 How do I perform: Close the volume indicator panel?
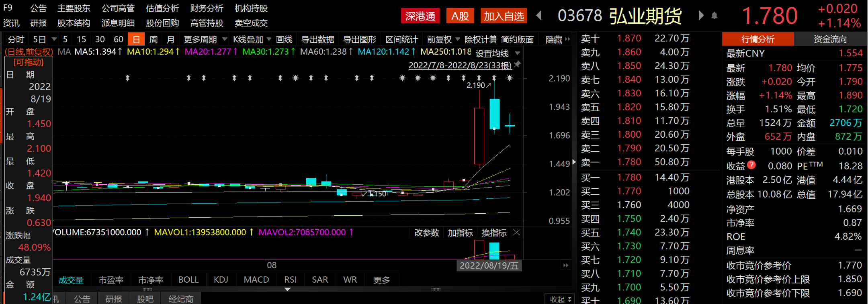point(517,233)
